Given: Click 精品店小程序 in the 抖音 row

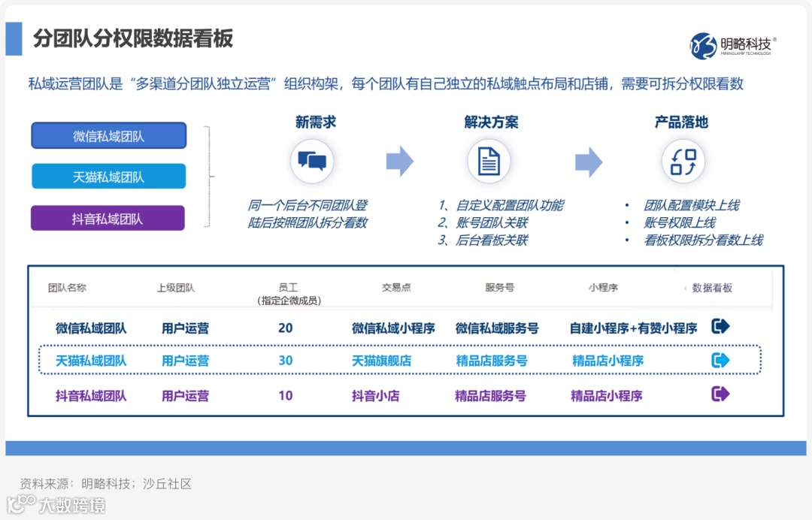Looking at the screenshot, I should tap(607, 396).
